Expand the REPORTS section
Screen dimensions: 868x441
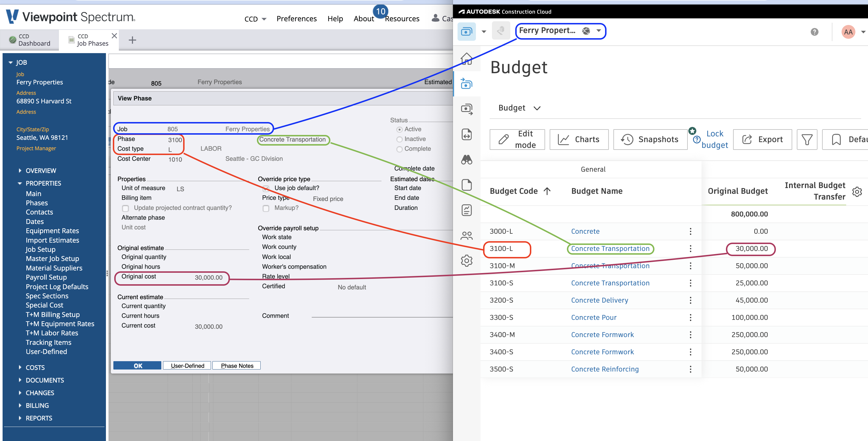20,418
